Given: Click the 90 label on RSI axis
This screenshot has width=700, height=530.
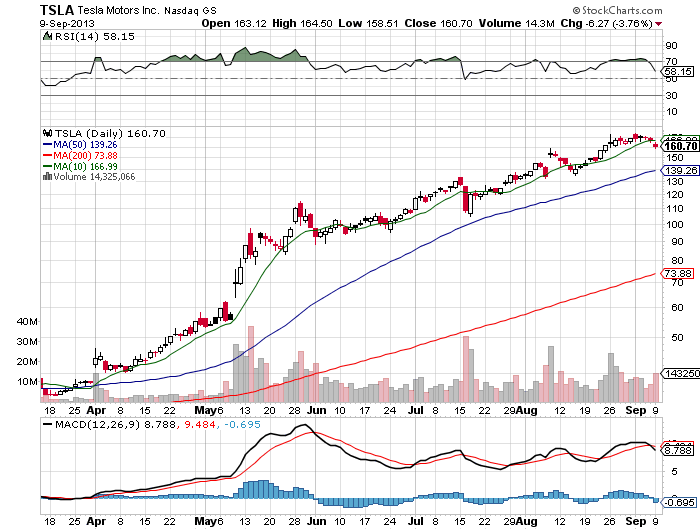Looking at the screenshot, I should (671, 46).
